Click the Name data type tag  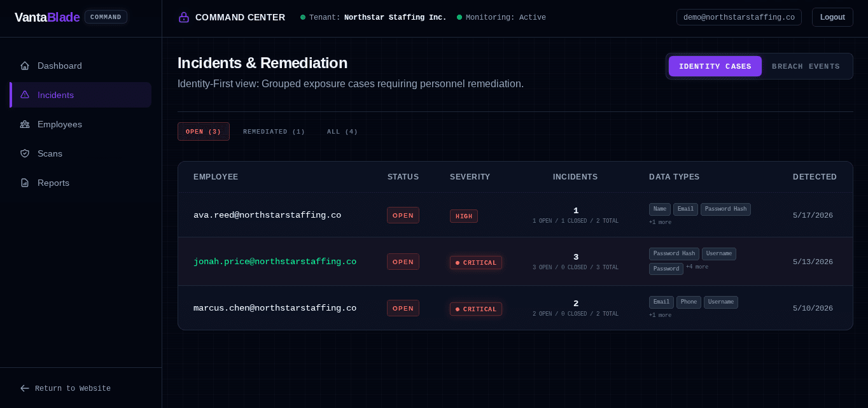click(660, 209)
